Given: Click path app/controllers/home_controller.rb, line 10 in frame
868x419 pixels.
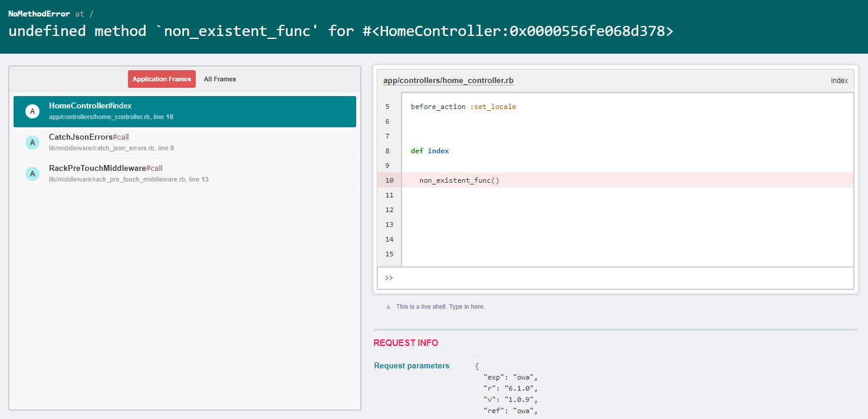Looking at the screenshot, I should point(111,117).
